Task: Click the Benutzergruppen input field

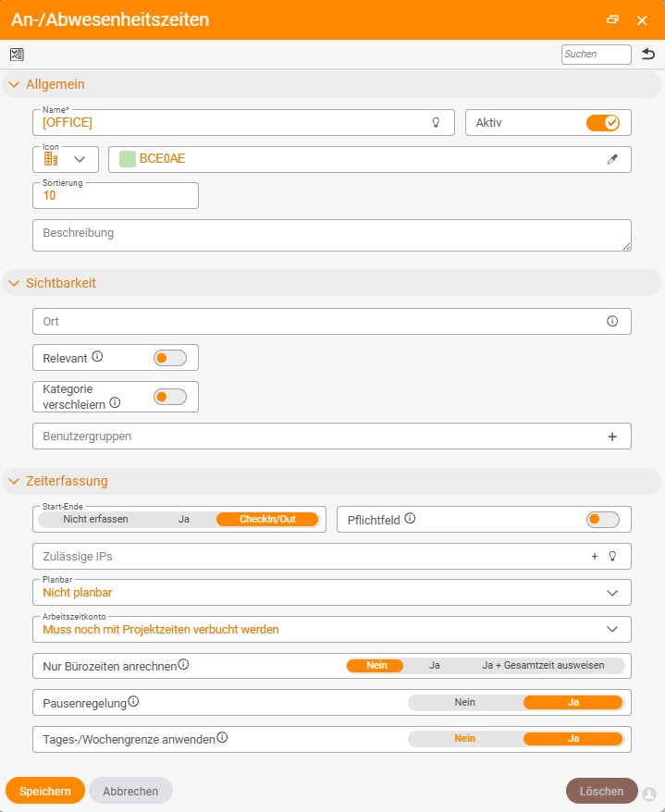Action: pyautogui.click(x=332, y=437)
